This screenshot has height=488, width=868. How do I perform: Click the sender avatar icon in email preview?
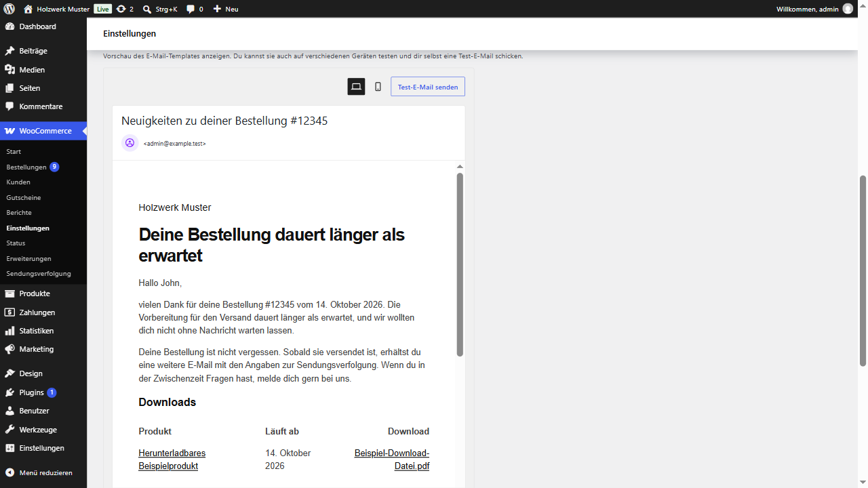click(130, 143)
